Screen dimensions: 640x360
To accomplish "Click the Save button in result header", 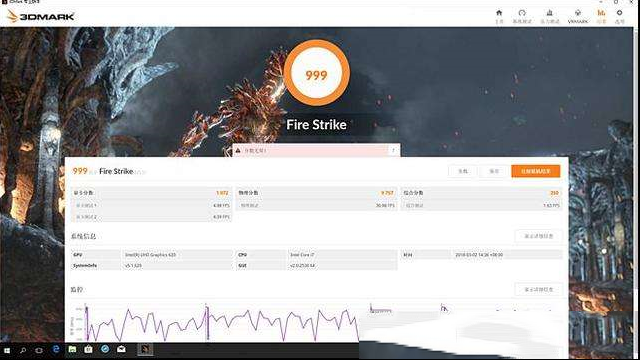I will (494, 171).
